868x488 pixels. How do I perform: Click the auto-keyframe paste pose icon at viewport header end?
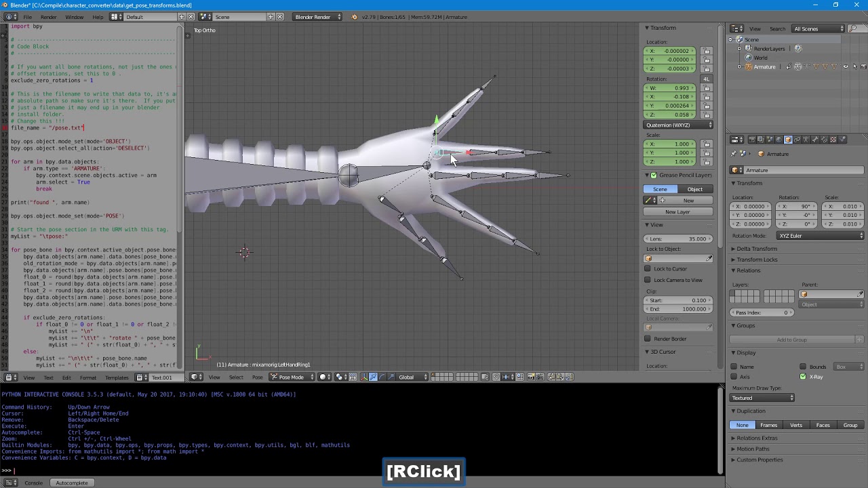point(570,377)
